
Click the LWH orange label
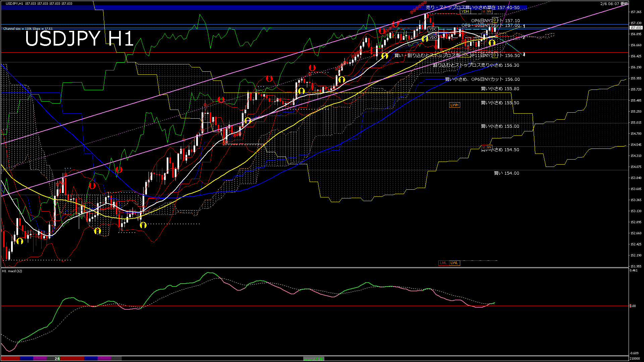(454, 105)
